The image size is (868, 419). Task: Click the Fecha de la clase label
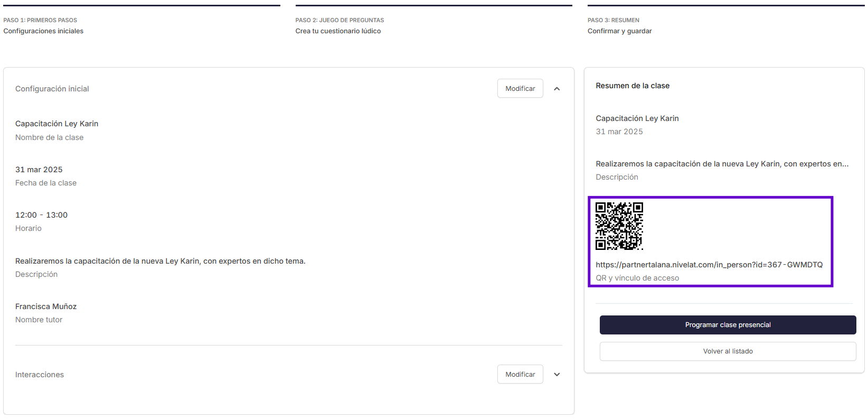click(45, 183)
